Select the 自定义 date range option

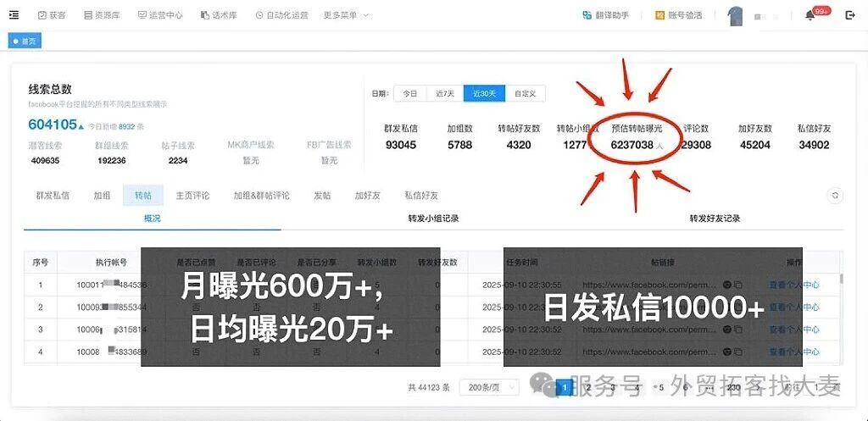coord(526,93)
